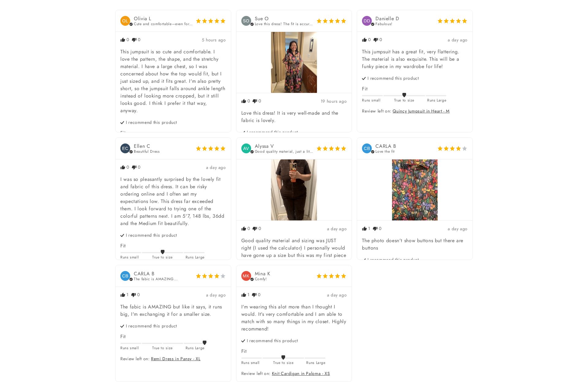
Task: Select the thumbs up icon on Mina K's review
Action: coord(244,295)
